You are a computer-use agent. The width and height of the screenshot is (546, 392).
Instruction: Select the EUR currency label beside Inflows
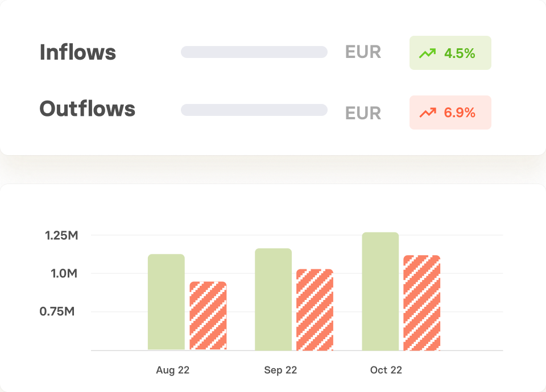coord(363,52)
